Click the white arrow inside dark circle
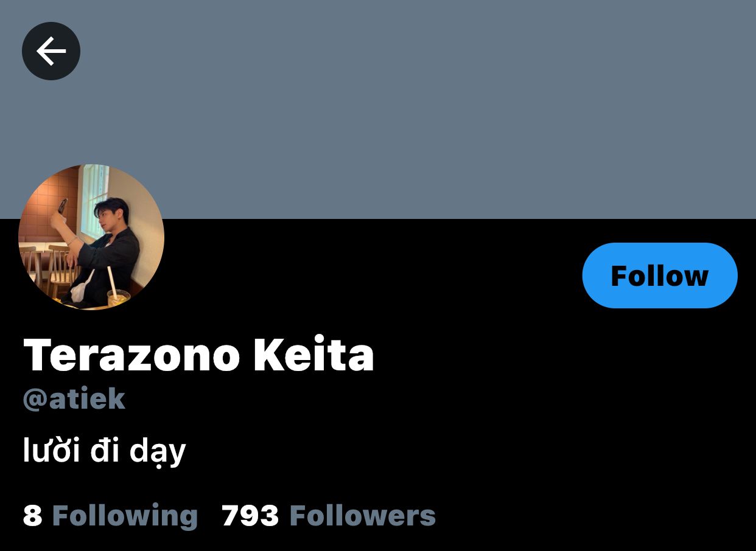The height and width of the screenshot is (551, 756). [x=51, y=51]
